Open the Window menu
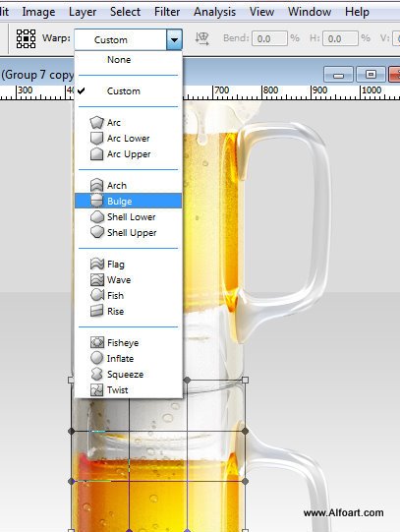400x532 pixels. pos(310,12)
